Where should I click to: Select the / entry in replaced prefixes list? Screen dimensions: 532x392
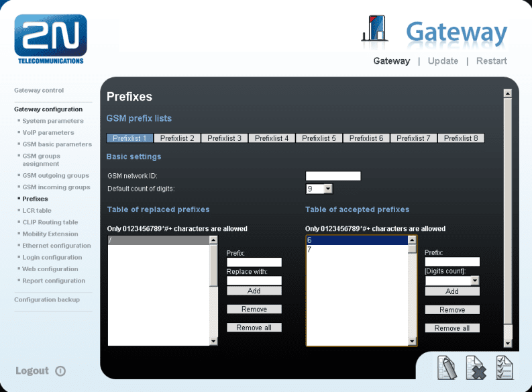click(158, 240)
